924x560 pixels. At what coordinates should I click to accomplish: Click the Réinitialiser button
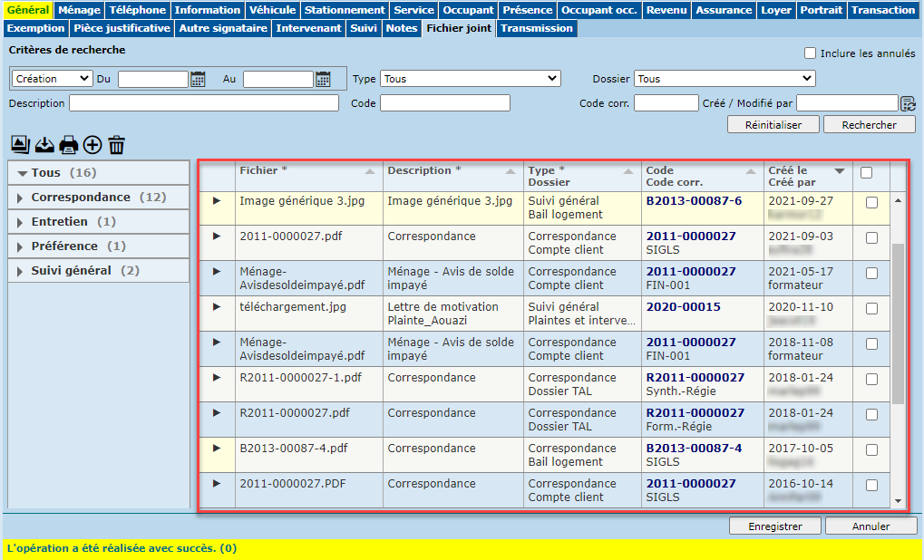[x=773, y=125]
